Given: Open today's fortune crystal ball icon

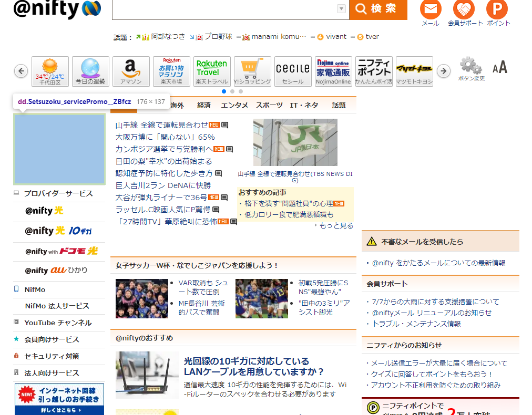Looking at the screenshot, I should click(90, 71).
